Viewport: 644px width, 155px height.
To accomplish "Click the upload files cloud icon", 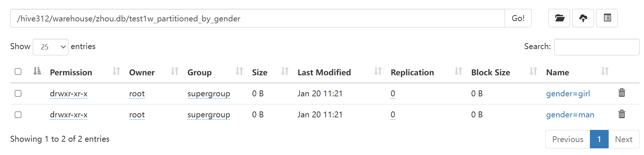I will pyautogui.click(x=583, y=18).
